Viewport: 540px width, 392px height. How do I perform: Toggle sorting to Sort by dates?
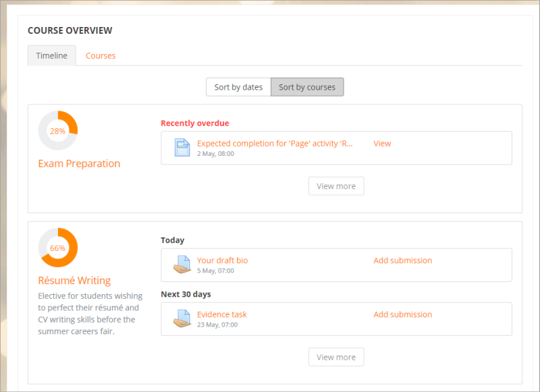point(238,87)
